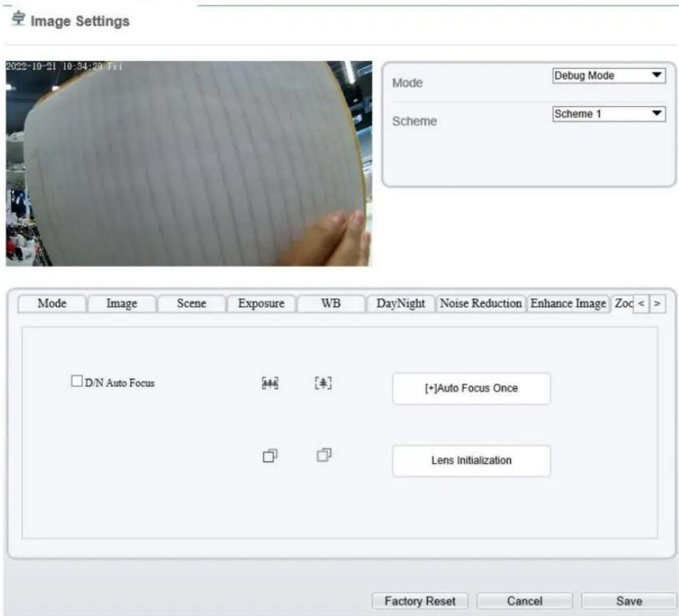Click the timestamp overlay on the preview
This screenshot has height=616, width=679.
pos(64,66)
